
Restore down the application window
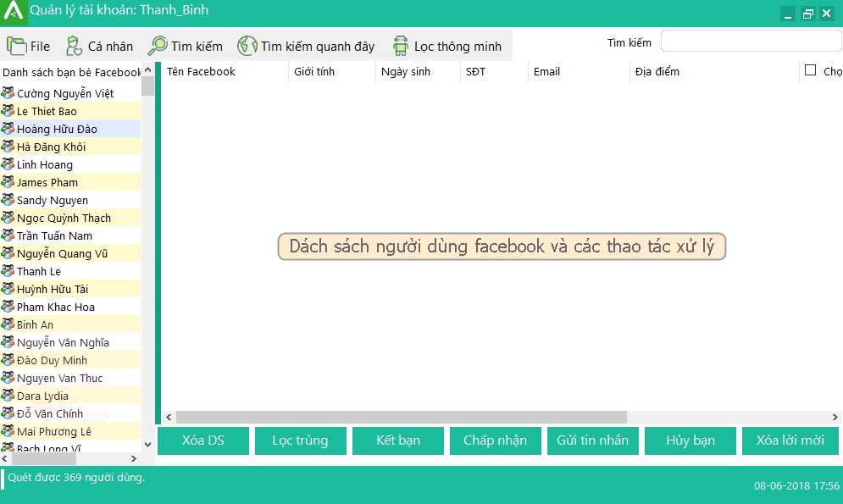point(807,14)
